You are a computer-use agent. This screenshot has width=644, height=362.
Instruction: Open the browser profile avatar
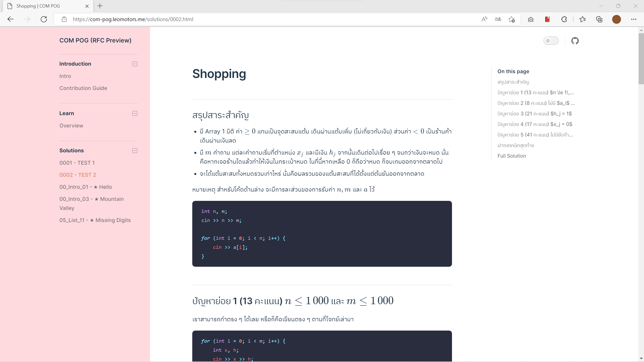point(616,19)
